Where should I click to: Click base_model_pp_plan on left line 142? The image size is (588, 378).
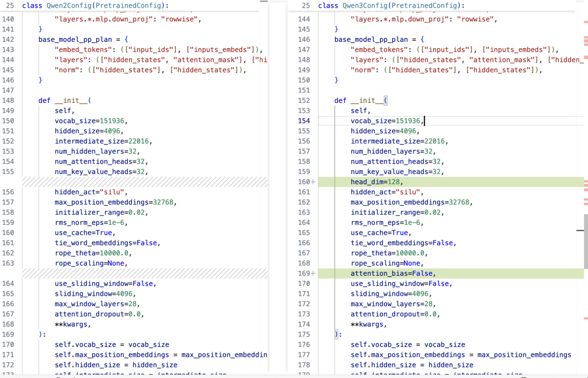75,40
